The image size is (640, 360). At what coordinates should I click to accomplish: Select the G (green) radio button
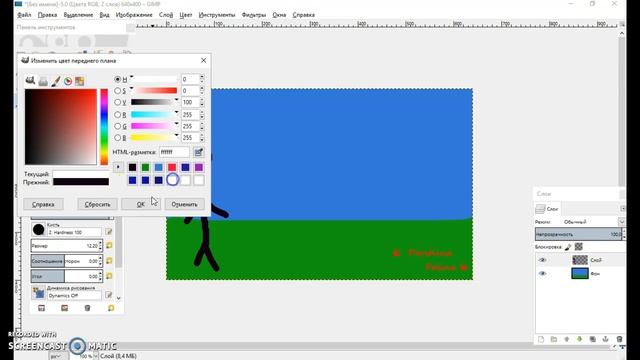[118, 126]
